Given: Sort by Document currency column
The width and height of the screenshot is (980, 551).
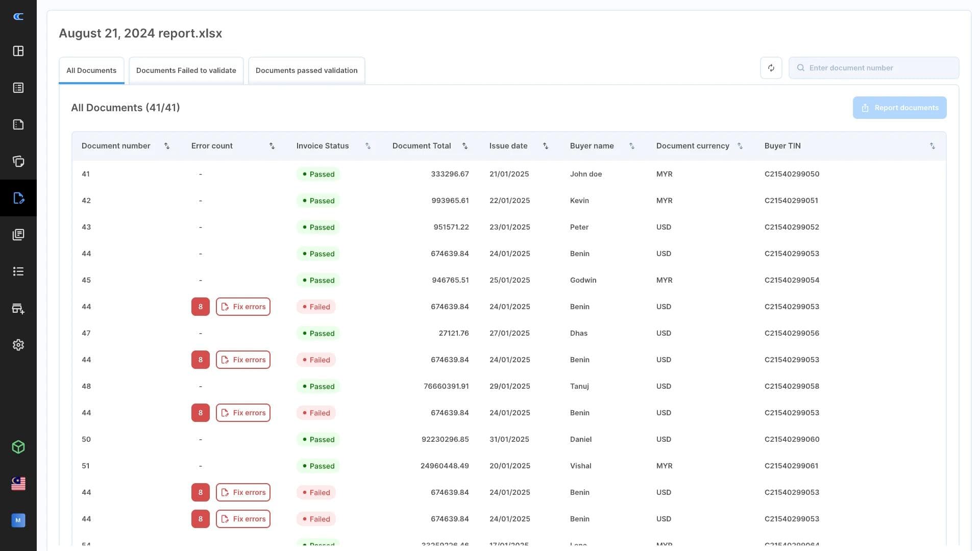Looking at the screenshot, I should (x=740, y=146).
